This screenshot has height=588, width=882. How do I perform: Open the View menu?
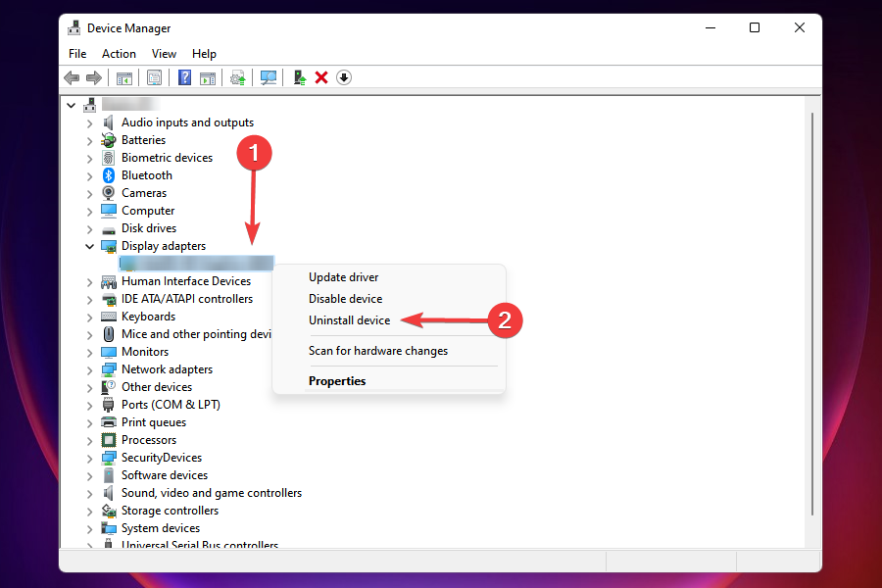pos(164,54)
